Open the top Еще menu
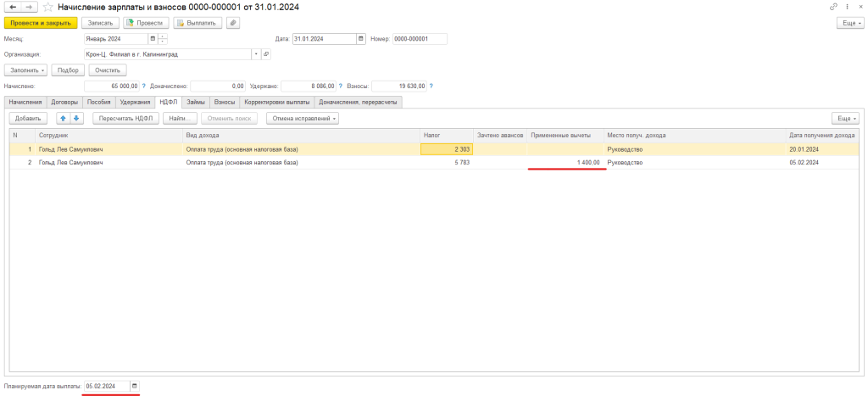The height and width of the screenshot is (396, 868). pos(849,23)
